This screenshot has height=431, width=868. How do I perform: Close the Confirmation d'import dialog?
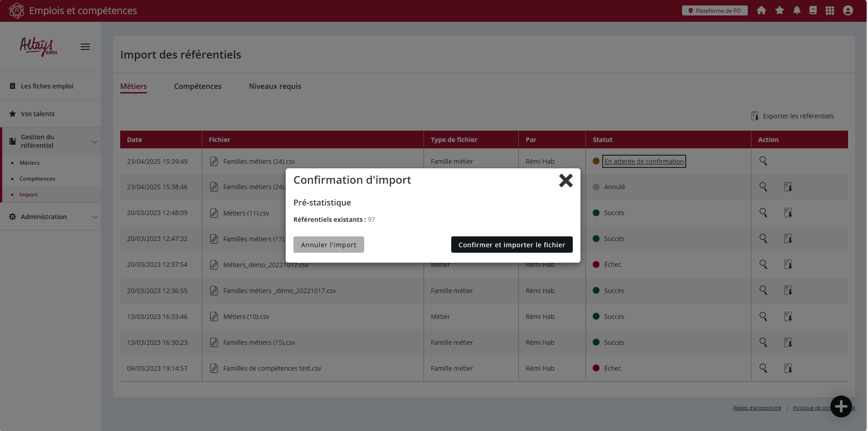click(566, 181)
